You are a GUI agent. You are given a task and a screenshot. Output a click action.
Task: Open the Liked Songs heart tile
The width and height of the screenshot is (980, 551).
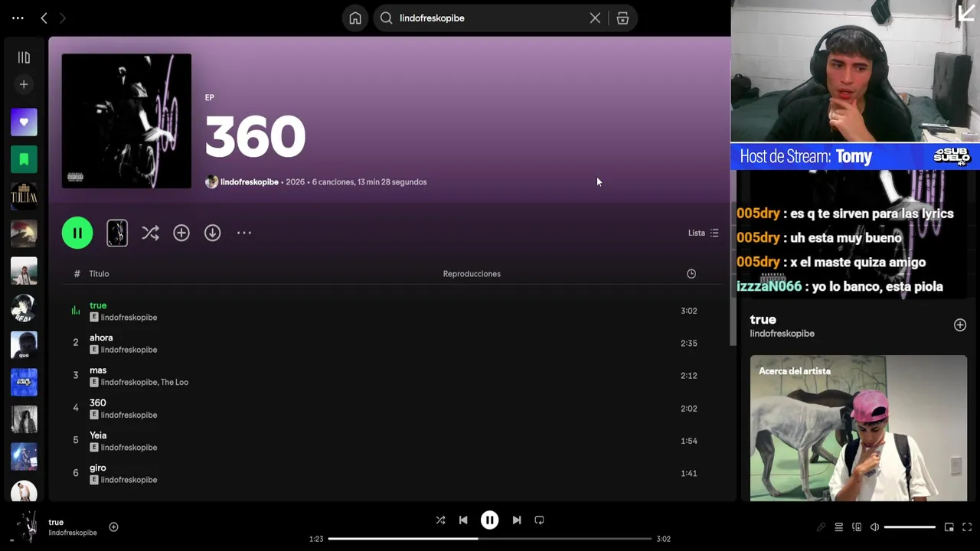pos(24,122)
